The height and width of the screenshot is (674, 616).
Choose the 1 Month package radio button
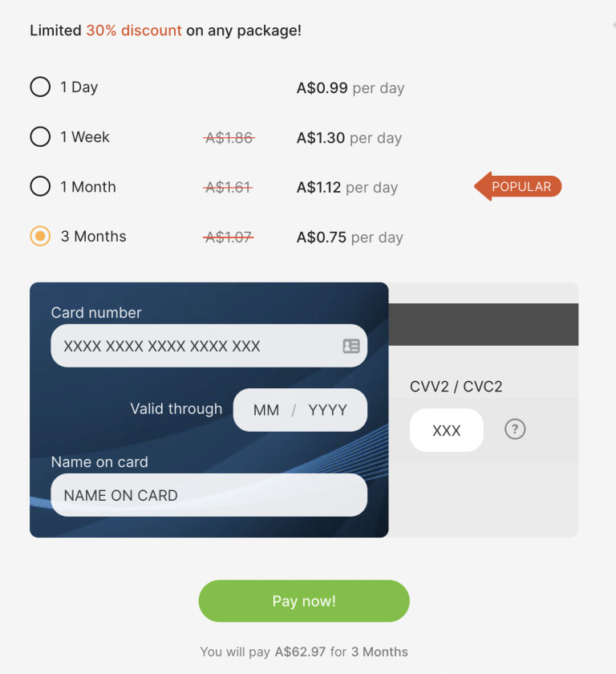tap(40, 186)
